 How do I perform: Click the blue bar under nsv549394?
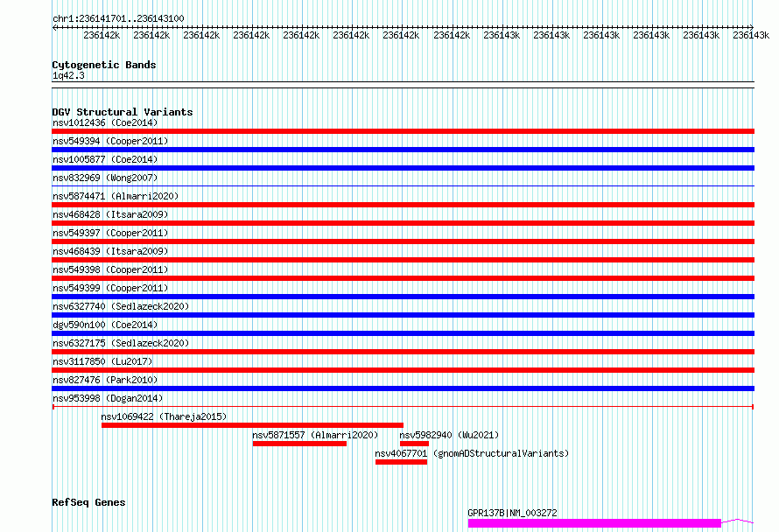[403, 150]
